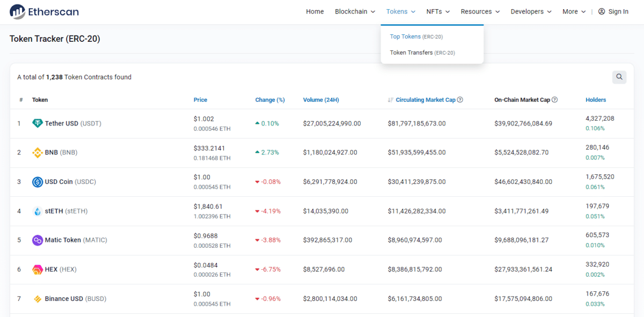Sort the table by the Holders column
This screenshot has height=317, width=644.
597,99
